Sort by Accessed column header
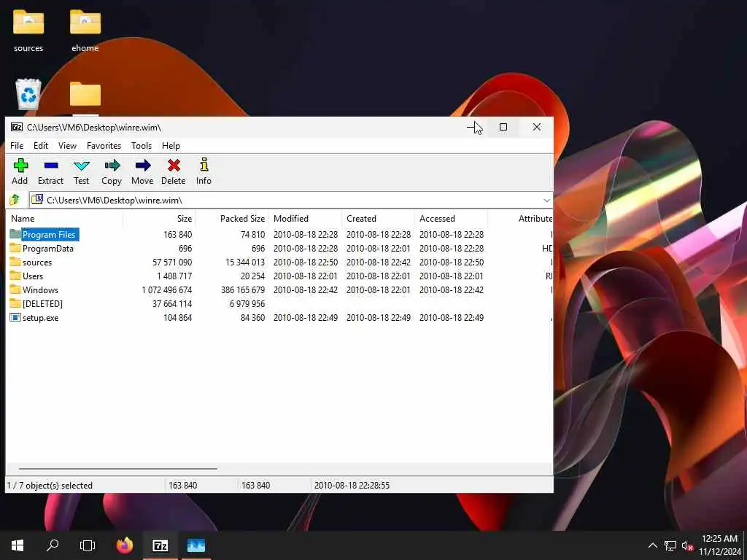The width and height of the screenshot is (747, 560). (x=451, y=219)
